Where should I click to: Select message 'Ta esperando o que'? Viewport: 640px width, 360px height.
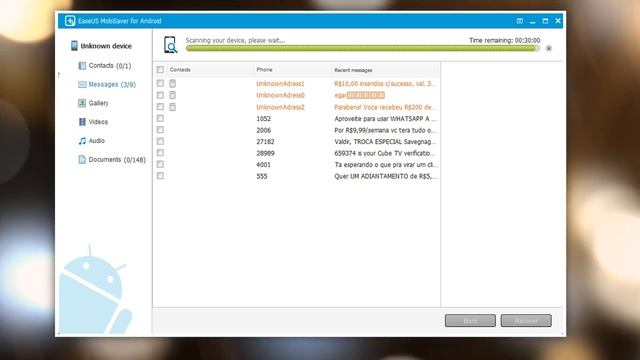pos(386,165)
